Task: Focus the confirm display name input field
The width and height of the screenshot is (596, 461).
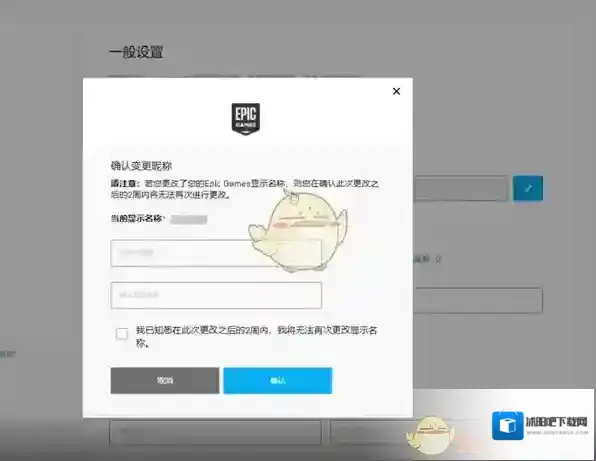Action: [216, 295]
